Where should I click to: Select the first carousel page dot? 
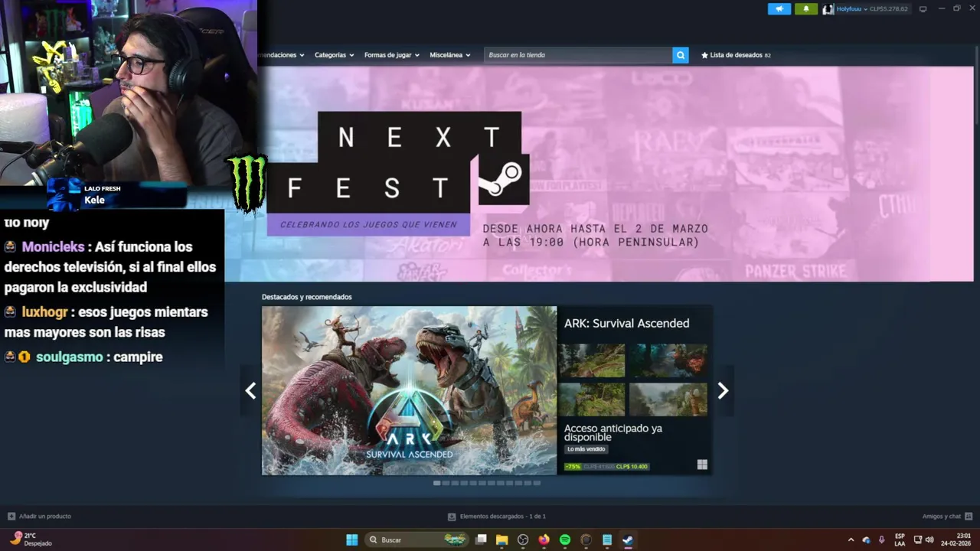(436, 483)
